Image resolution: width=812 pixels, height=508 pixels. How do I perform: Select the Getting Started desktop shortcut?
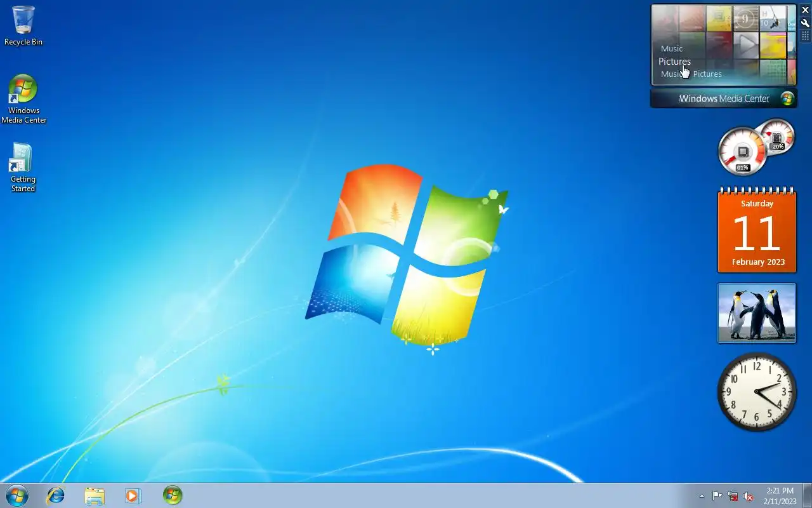click(x=23, y=168)
